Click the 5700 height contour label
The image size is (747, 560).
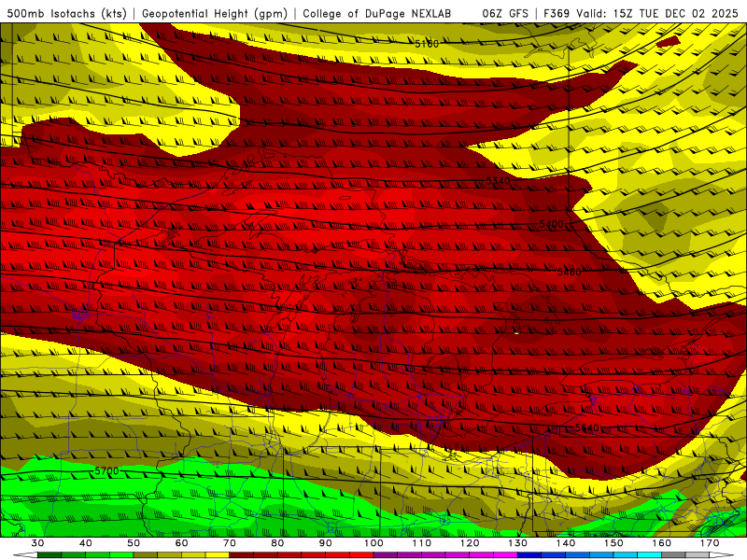[106, 471]
